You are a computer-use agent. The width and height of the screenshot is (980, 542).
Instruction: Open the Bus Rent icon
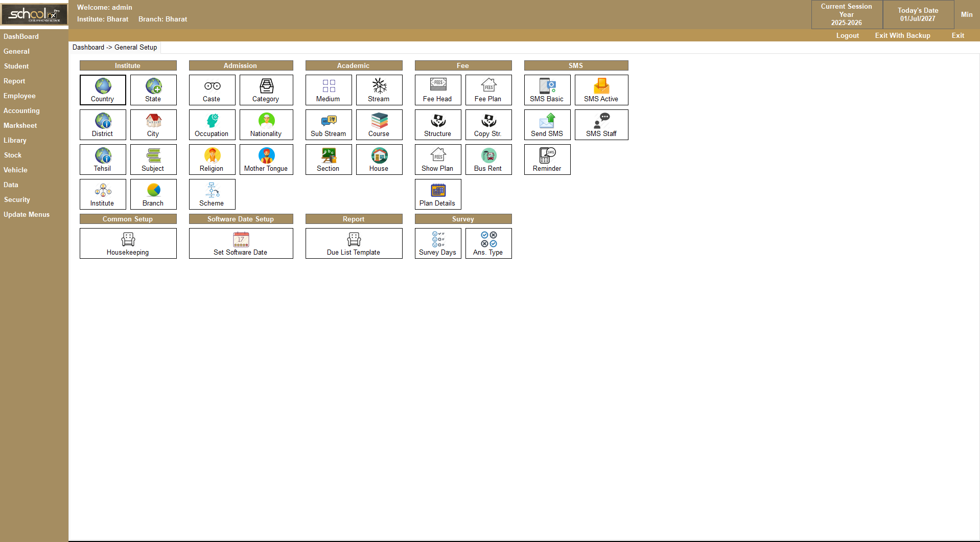pos(488,160)
